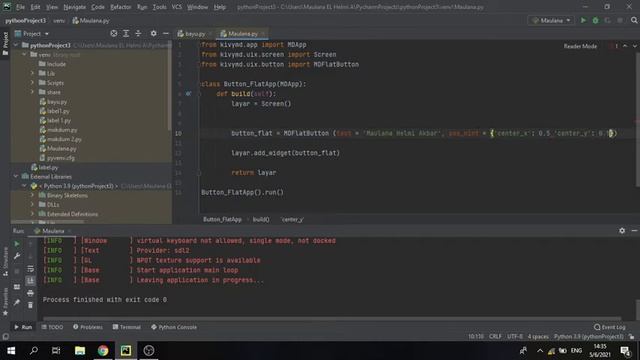Expand Extended Definitions node
The image size is (640, 360).
pyautogui.click(x=32, y=214)
